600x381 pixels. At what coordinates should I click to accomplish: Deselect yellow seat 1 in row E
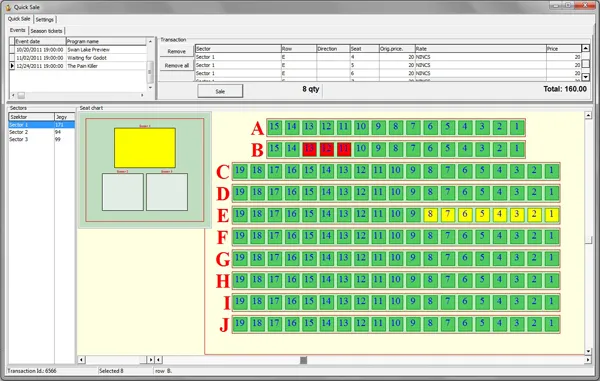click(551, 215)
